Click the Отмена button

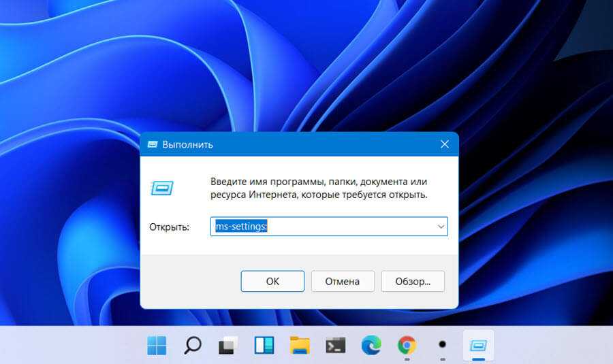point(343,281)
